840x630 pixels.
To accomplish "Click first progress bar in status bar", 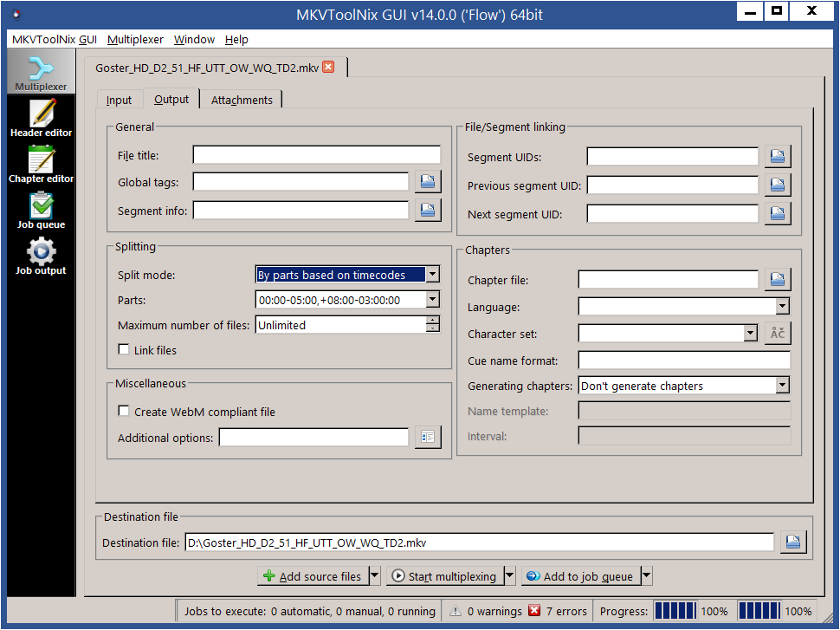I will [675, 611].
